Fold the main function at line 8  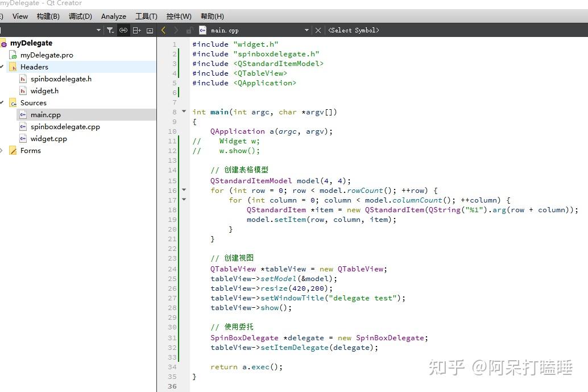pyautogui.click(x=184, y=112)
